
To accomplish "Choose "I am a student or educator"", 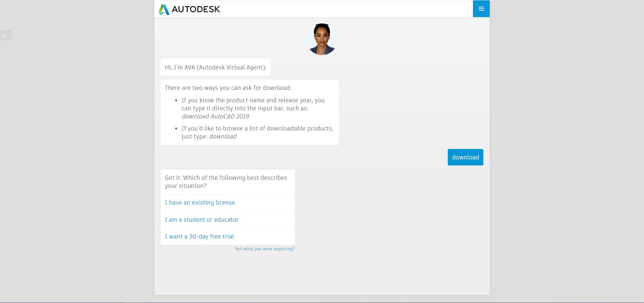I will coord(201,220).
